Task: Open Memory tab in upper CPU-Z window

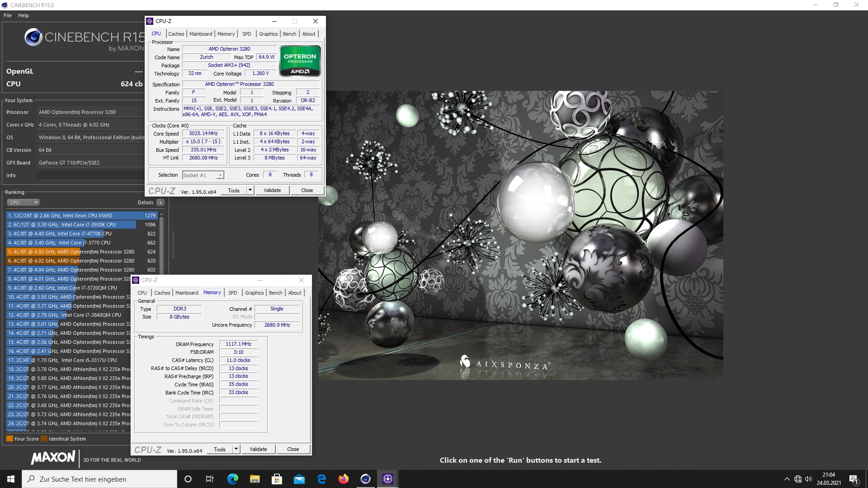Action: 226,34
